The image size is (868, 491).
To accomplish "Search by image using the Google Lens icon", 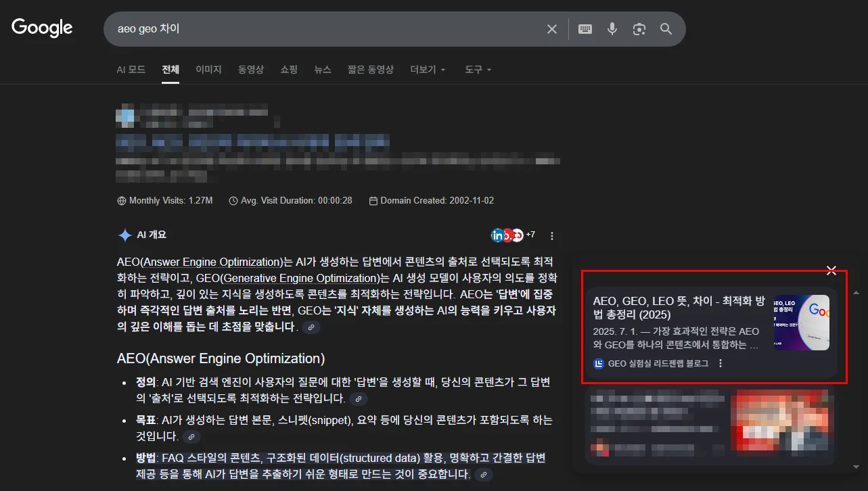I will [639, 29].
